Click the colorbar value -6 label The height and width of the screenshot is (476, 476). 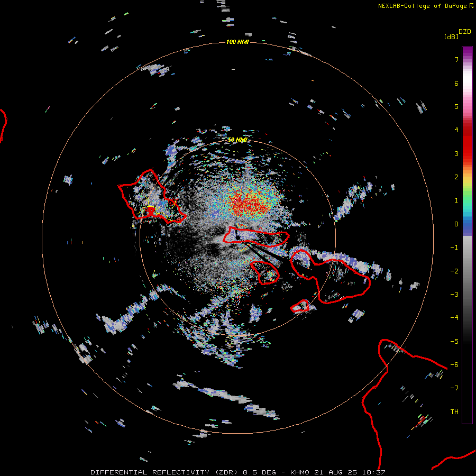454,365
